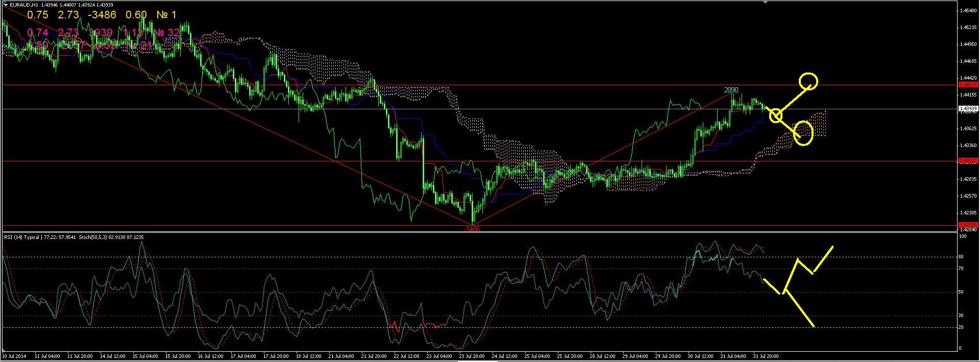
Task: Click the yellow № 1 statistic text
Action: tap(165, 15)
